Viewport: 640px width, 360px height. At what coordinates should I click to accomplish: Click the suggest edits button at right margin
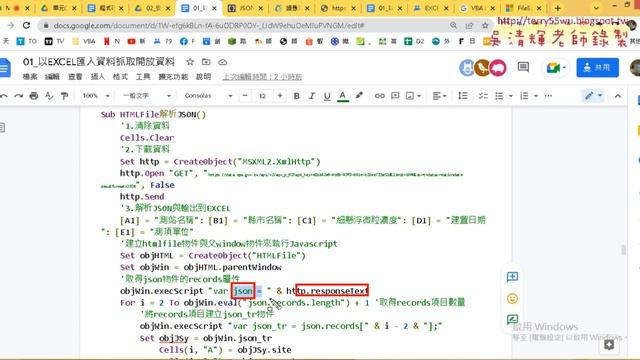click(512, 320)
